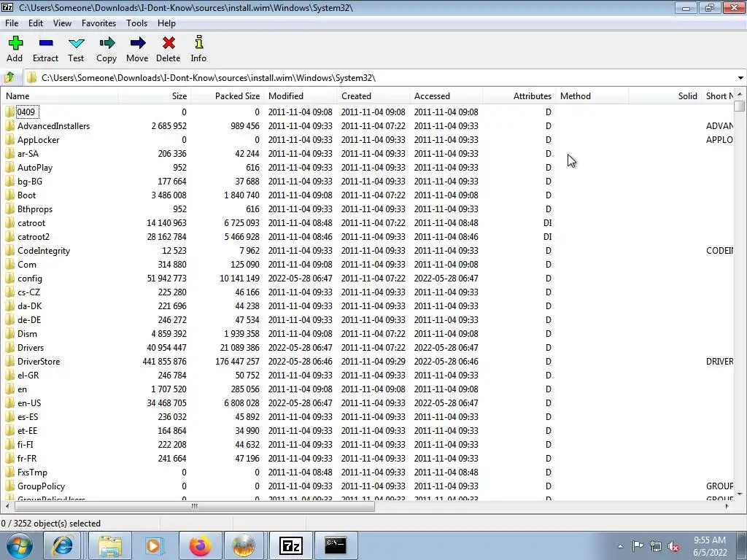Select the Drivers folder name

pos(31,347)
